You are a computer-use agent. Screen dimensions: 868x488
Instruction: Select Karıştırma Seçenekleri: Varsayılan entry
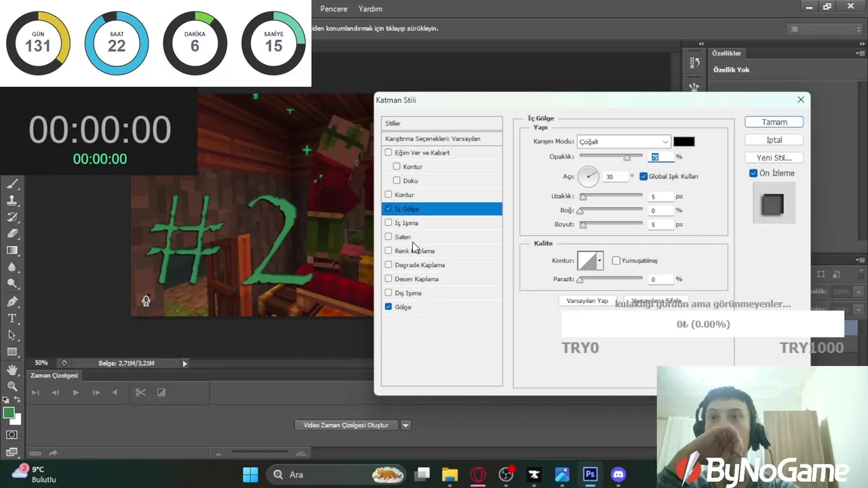pyautogui.click(x=441, y=139)
